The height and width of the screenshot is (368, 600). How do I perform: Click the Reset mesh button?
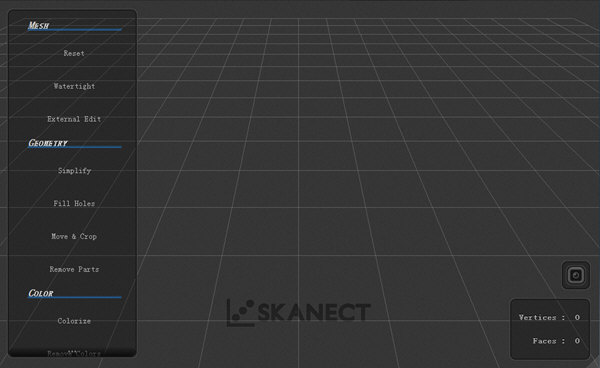tap(74, 53)
